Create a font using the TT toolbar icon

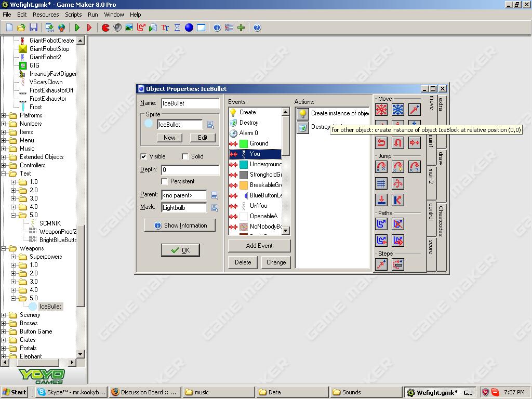[x=165, y=28]
